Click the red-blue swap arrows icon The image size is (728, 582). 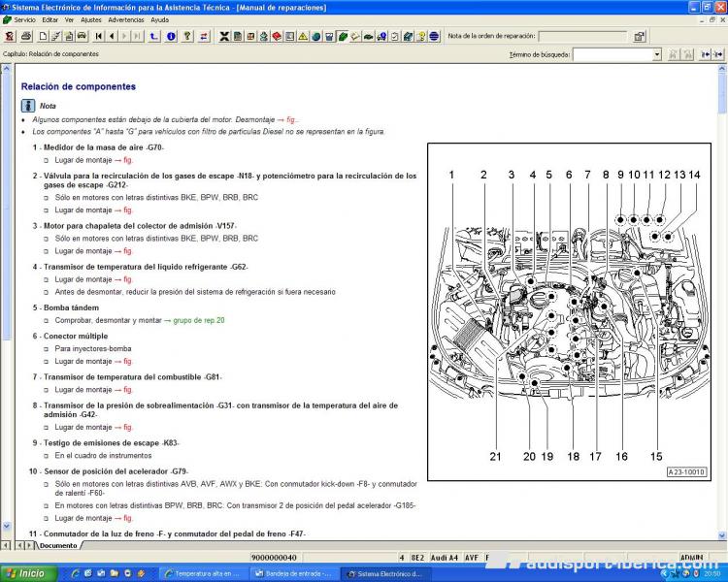pos(204,36)
